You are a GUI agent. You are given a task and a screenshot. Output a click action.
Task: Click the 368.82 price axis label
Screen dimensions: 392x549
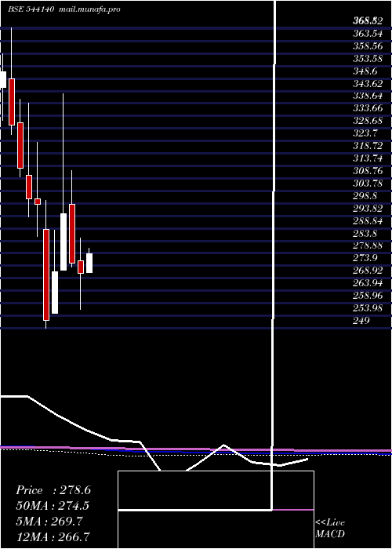coord(368,21)
